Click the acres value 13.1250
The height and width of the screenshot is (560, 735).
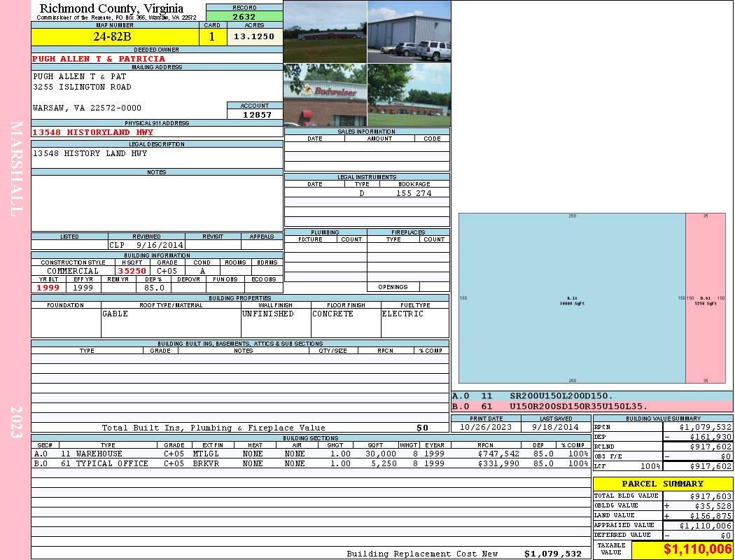click(254, 36)
